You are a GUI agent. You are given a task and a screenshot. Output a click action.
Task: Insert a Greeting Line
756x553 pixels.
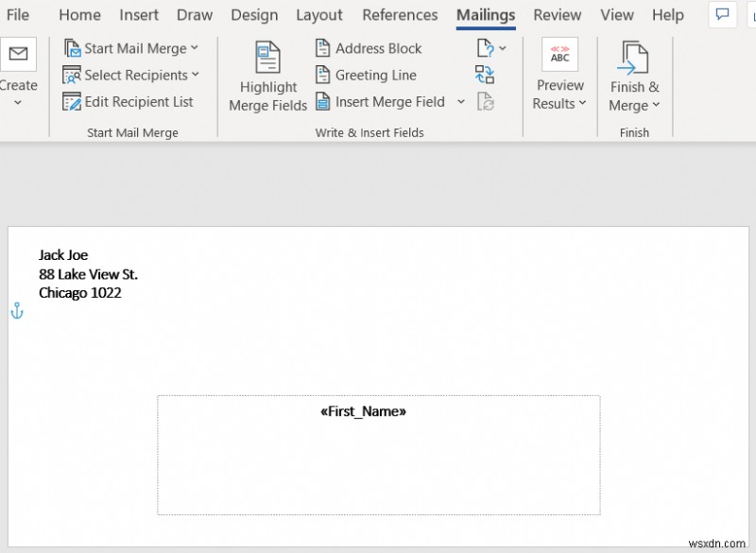pos(369,75)
